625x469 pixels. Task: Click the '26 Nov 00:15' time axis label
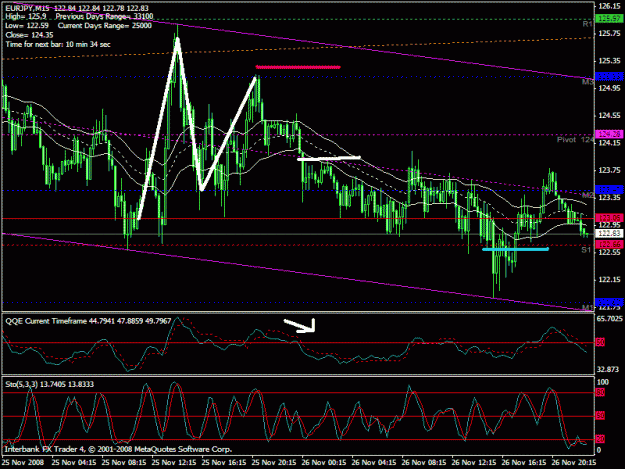point(324,463)
